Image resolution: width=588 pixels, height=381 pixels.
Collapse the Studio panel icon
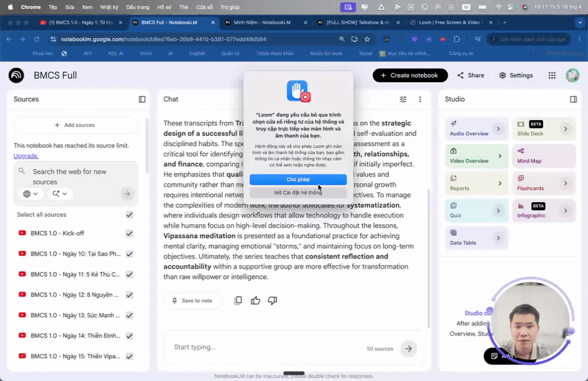pyautogui.click(x=574, y=99)
